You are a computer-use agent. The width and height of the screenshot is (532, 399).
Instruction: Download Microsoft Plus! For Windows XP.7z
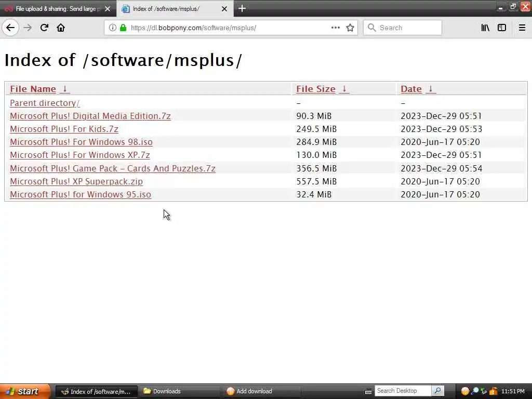click(x=79, y=155)
